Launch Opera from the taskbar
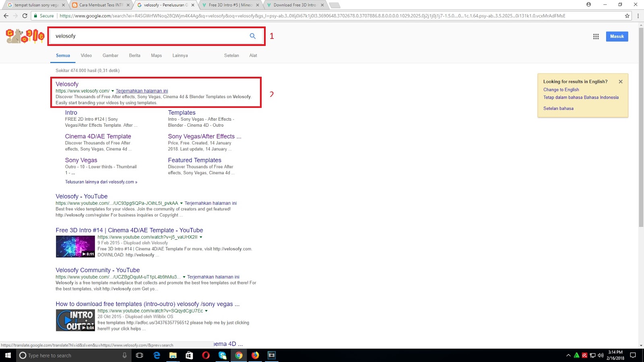Screen dimensions: 644x362 pos(206,356)
